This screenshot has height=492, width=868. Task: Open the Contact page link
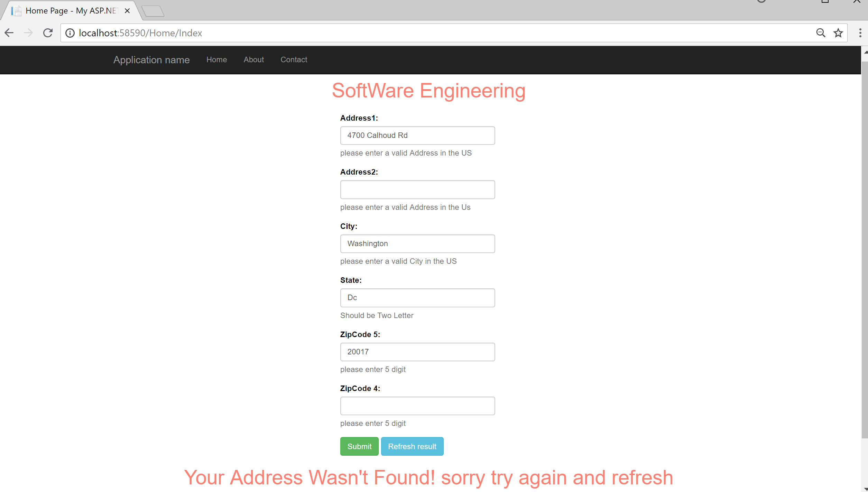(x=294, y=60)
